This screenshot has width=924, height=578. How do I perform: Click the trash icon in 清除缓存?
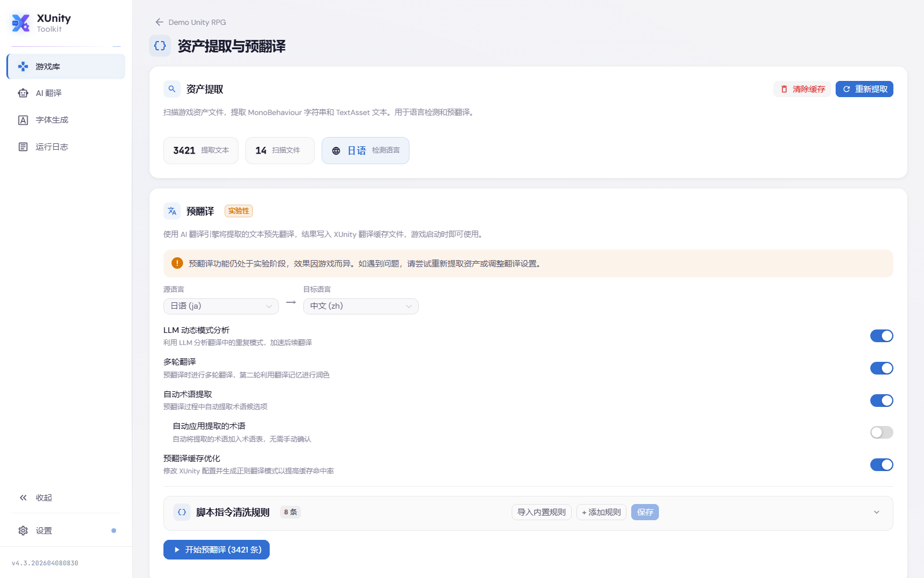[784, 89]
